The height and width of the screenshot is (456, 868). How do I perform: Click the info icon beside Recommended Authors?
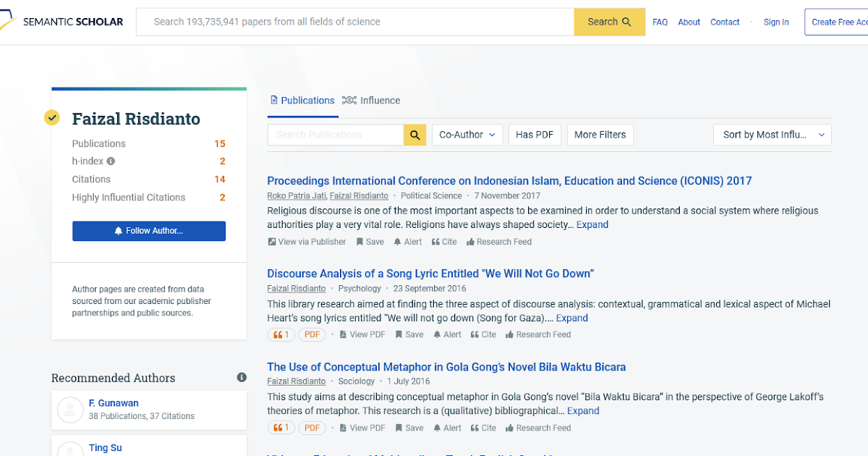click(241, 377)
